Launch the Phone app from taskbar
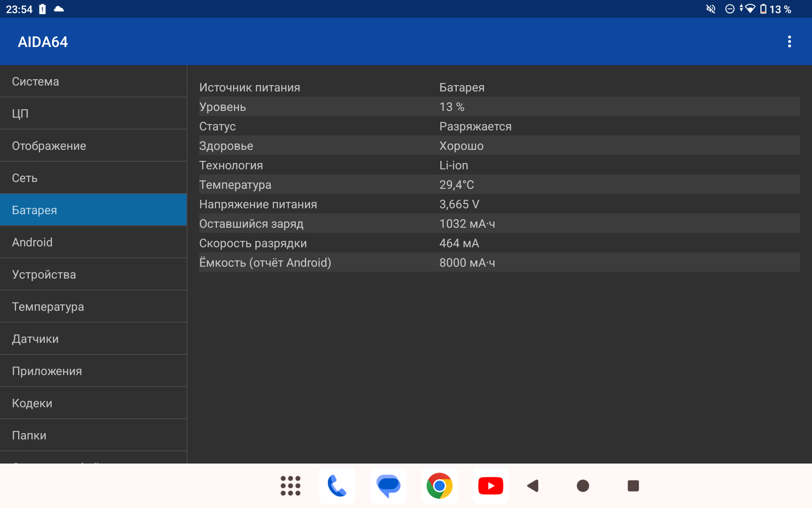The image size is (812, 508). point(337,486)
